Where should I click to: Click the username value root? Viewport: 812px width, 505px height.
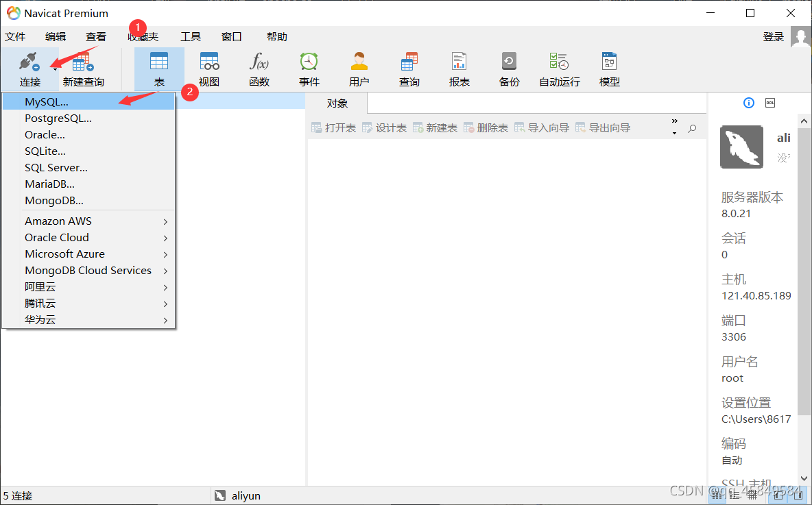pos(732,378)
